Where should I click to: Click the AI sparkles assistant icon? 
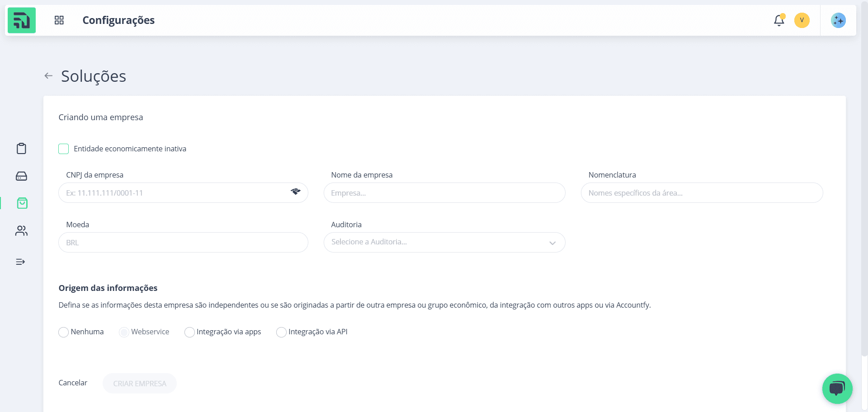(838, 20)
